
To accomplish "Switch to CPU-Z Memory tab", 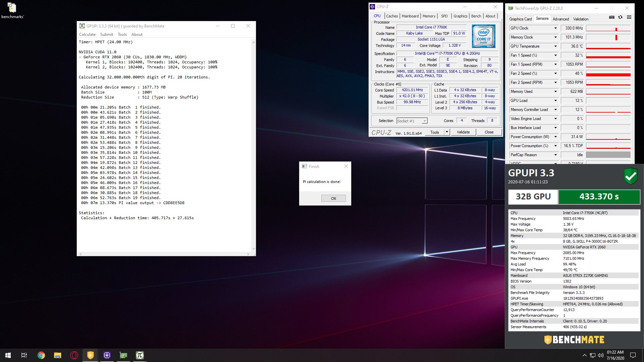I will [x=429, y=16].
